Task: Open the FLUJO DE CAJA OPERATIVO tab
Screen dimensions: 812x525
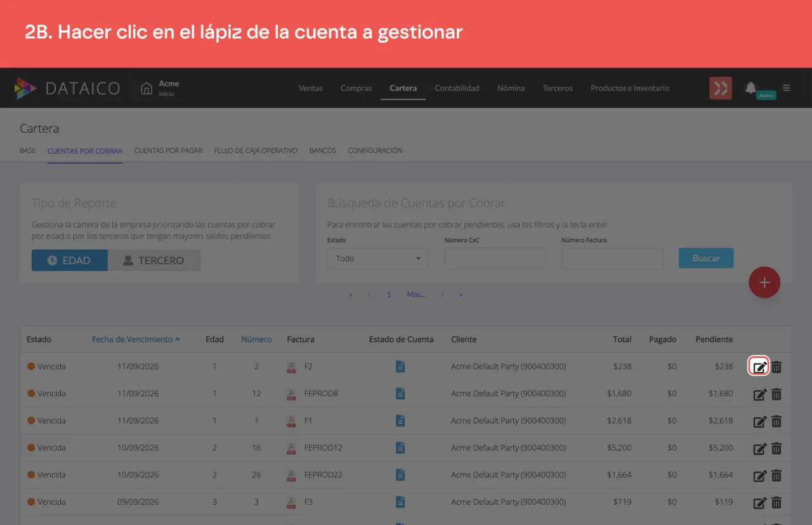Action: pyautogui.click(x=256, y=150)
